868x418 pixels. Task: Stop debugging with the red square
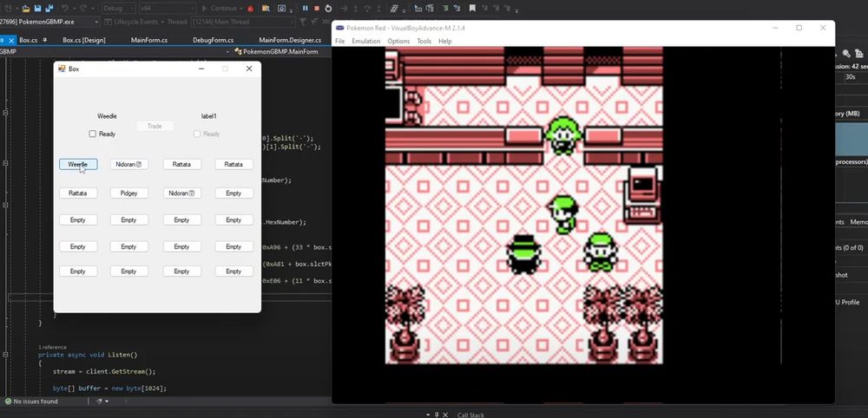point(317,9)
